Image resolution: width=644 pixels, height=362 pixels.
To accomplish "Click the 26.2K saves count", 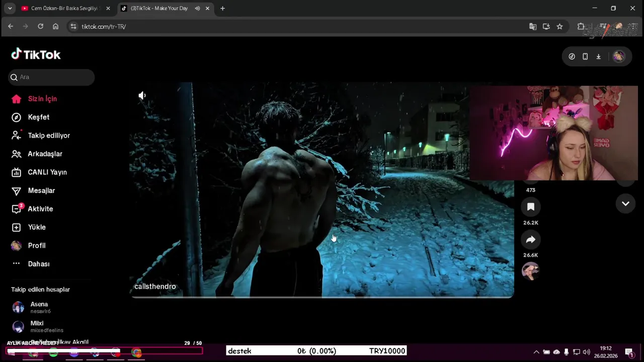I will coord(530,223).
